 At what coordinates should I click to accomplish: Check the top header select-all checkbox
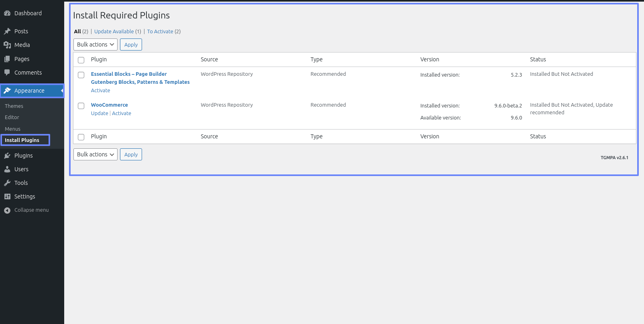point(81,60)
